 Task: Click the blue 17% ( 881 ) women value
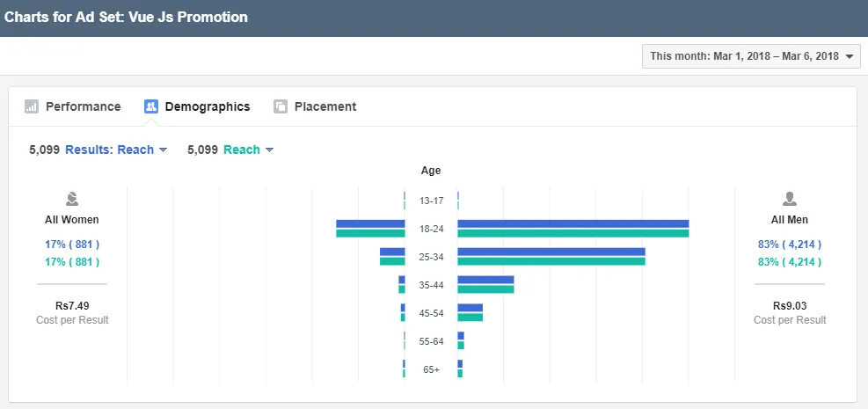(x=72, y=244)
